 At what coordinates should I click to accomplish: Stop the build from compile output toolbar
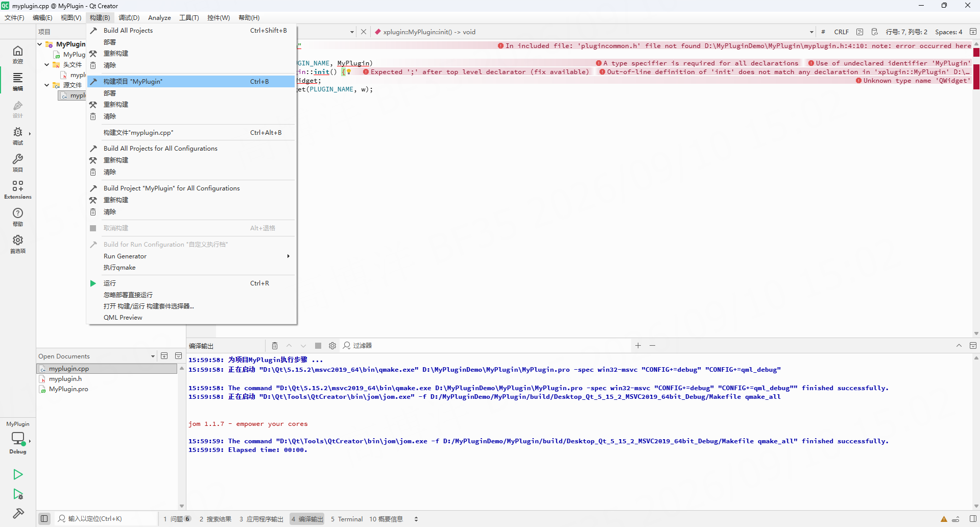(x=318, y=346)
